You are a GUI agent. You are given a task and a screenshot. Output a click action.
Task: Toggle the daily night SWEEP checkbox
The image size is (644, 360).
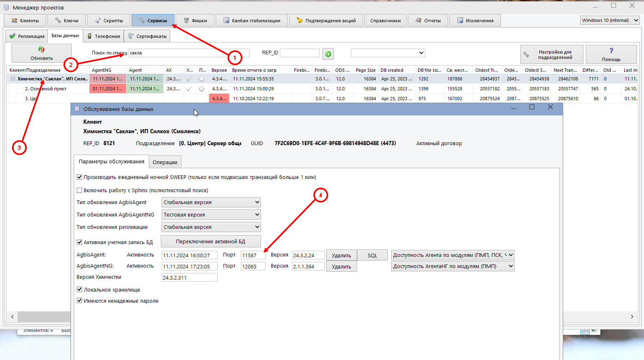click(x=80, y=177)
